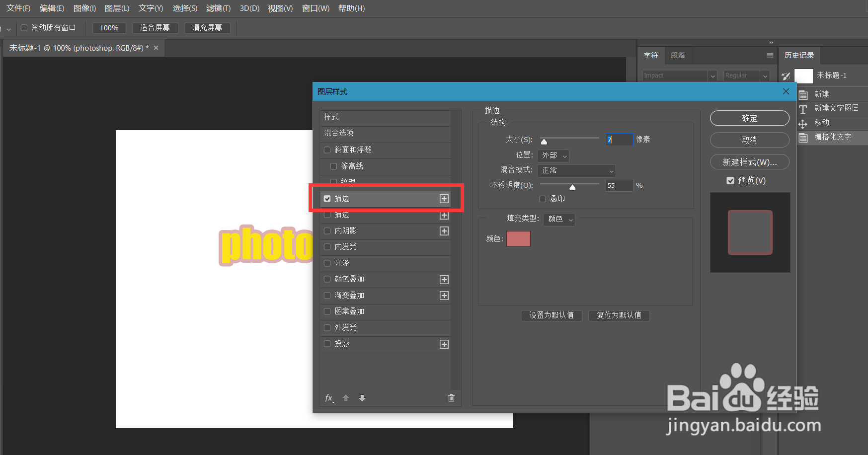Switch to the 段落 tab
Viewport: 868px width, 455px height.
tap(678, 55)
